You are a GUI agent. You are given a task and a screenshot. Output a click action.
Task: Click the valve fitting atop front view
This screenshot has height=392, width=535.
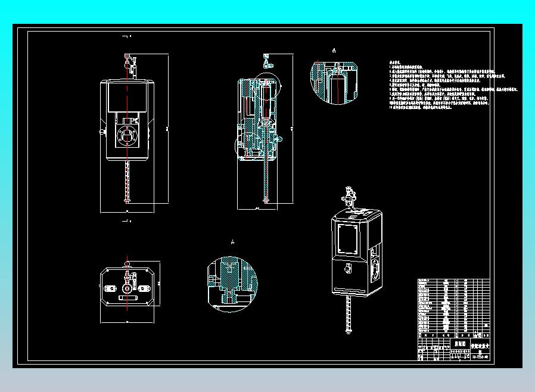130,66
